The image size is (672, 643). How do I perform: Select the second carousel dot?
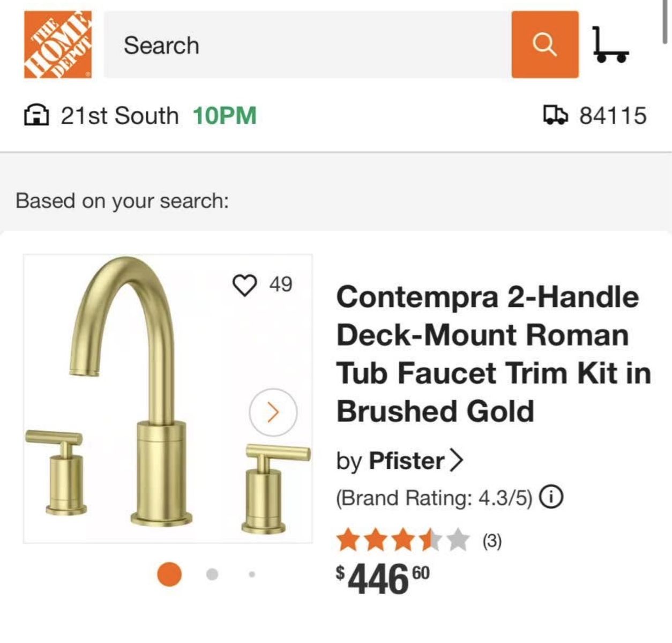(212, 574)
